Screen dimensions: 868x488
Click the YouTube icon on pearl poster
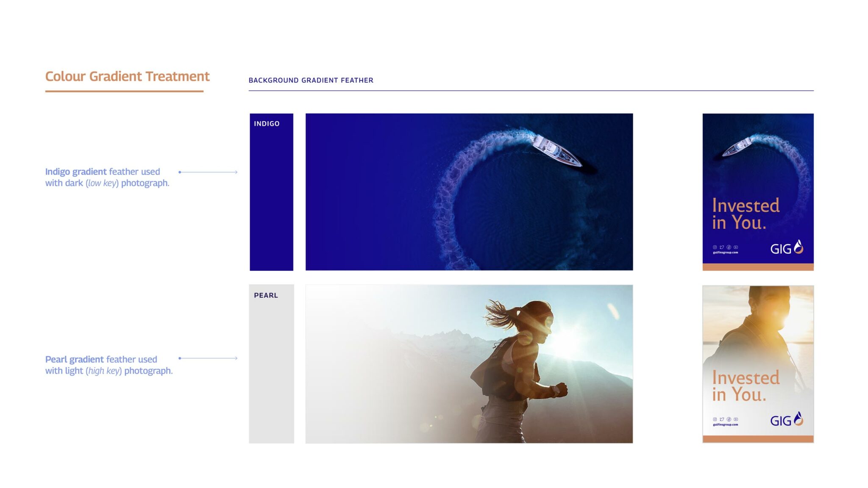point(736,419)
